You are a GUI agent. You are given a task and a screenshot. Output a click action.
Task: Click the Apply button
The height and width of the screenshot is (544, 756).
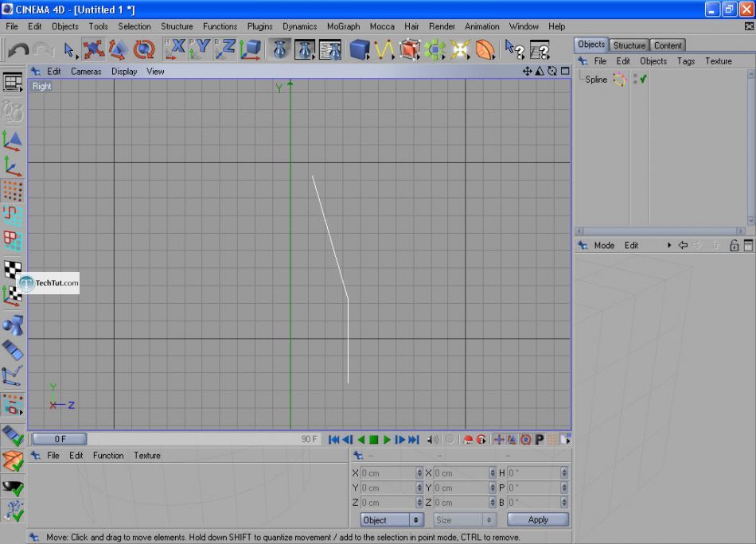(x=538, y=519)
